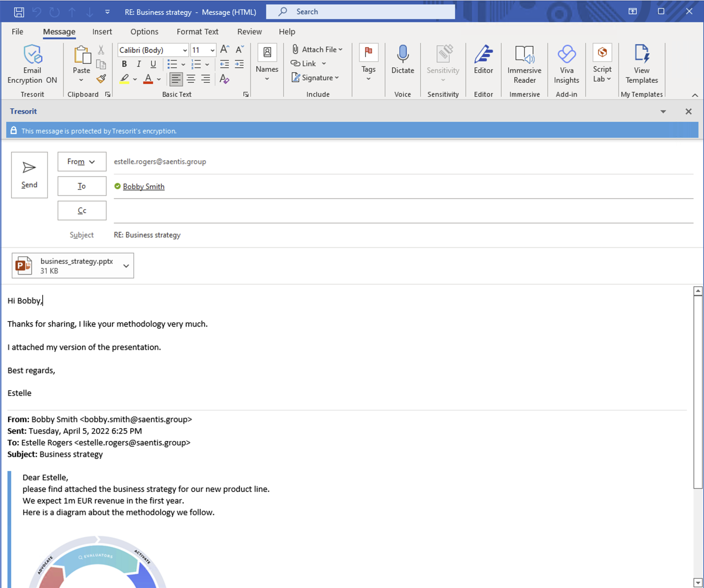Open the Font name dropdown
This screenshot has width=704, height=588.
185,50
